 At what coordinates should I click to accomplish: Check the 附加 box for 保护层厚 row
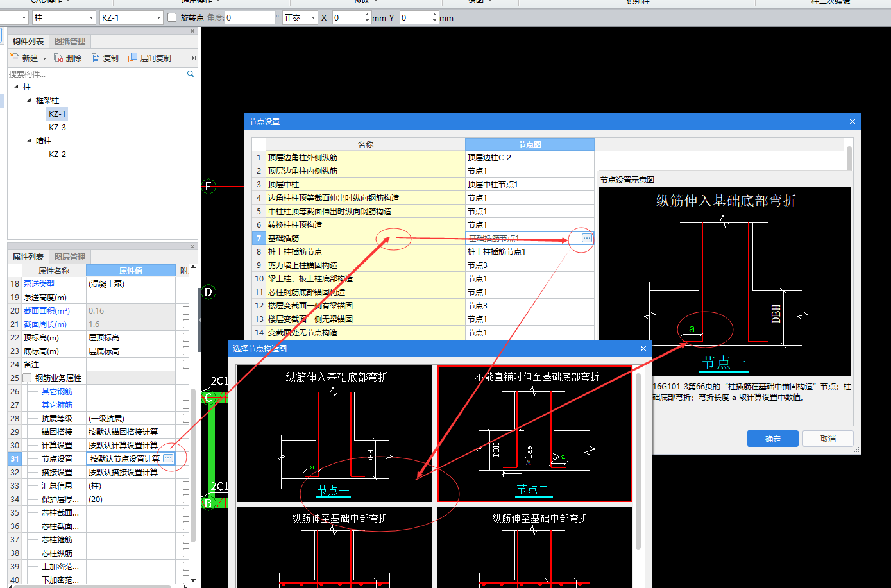186,499
